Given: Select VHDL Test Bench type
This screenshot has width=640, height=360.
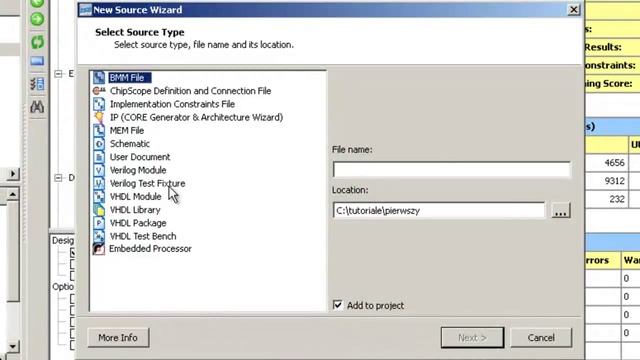Looking at the screenshot, I should (x=143, y=236).
